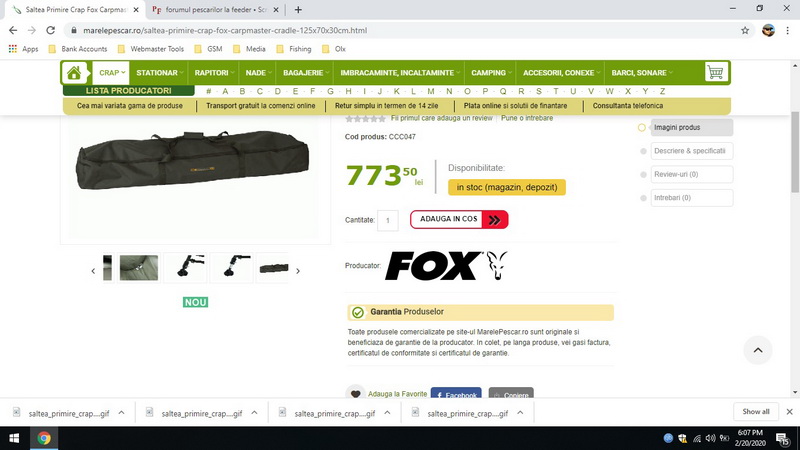The image size is (800, 450).
Task: Bookmark this page with the star icon
Action: point(745,31)
